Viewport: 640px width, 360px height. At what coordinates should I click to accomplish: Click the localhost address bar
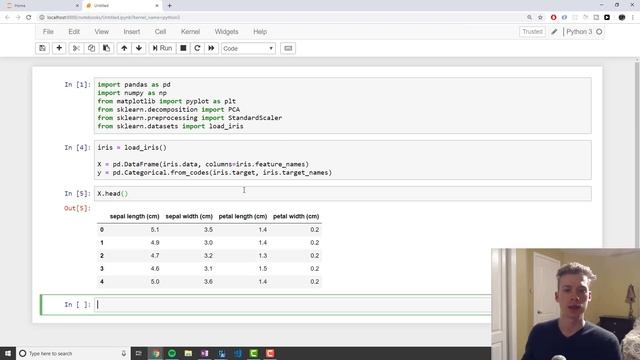[x=282, y=17]
